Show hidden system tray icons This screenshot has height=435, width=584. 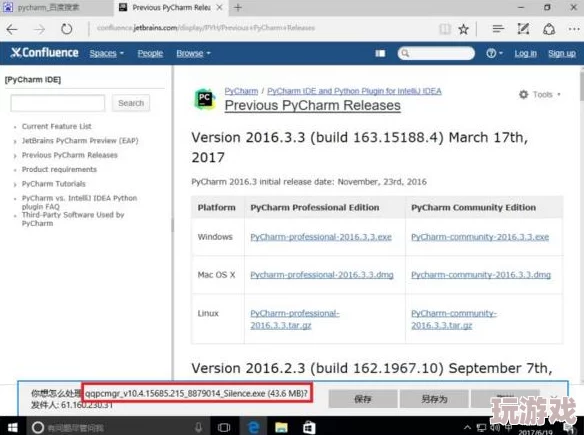click(467, 427)
